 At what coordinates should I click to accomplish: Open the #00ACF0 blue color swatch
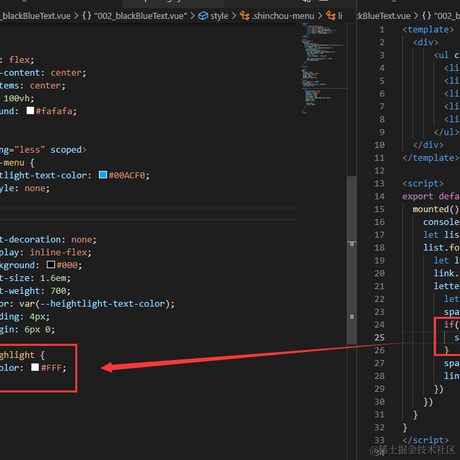click(103, 175)
